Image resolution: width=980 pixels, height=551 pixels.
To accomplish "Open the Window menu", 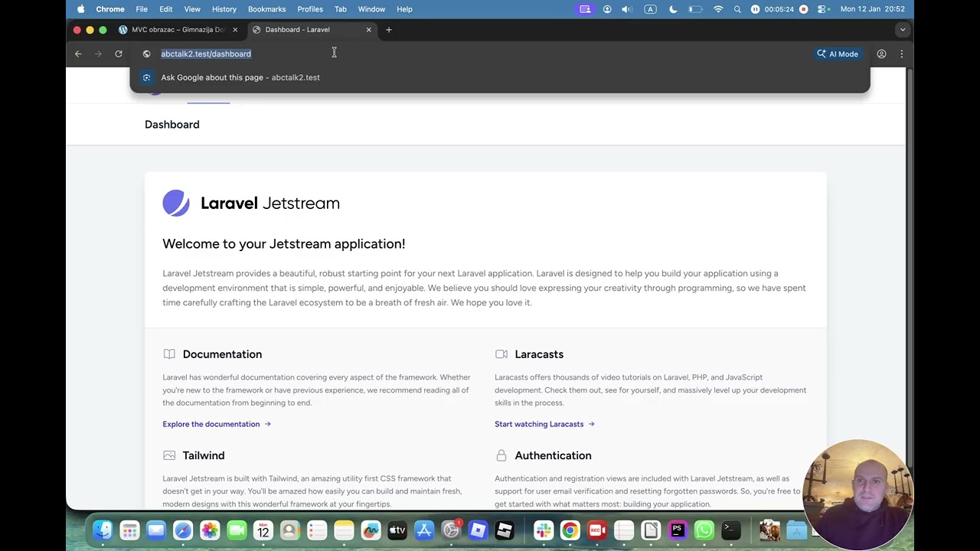I will [371, 9].
